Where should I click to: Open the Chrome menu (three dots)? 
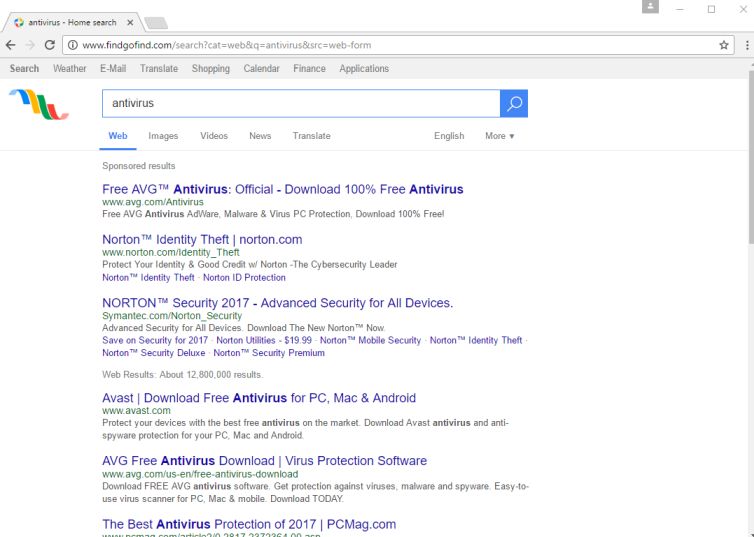point(747,45)
